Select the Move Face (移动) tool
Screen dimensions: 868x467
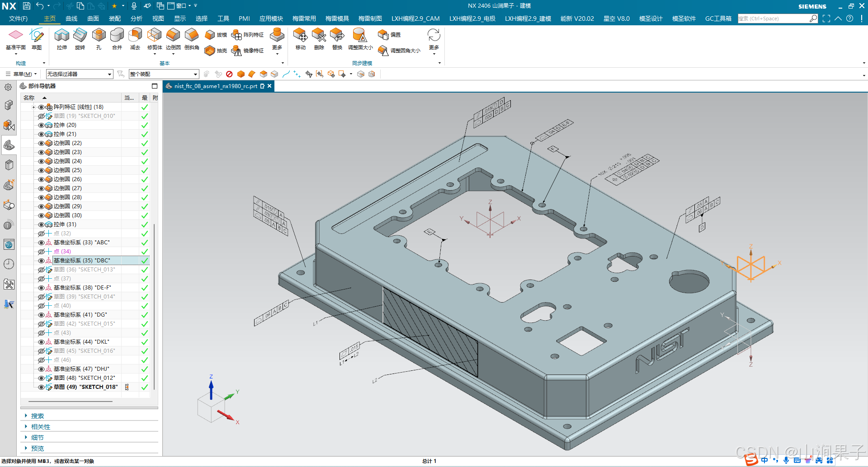301,39
